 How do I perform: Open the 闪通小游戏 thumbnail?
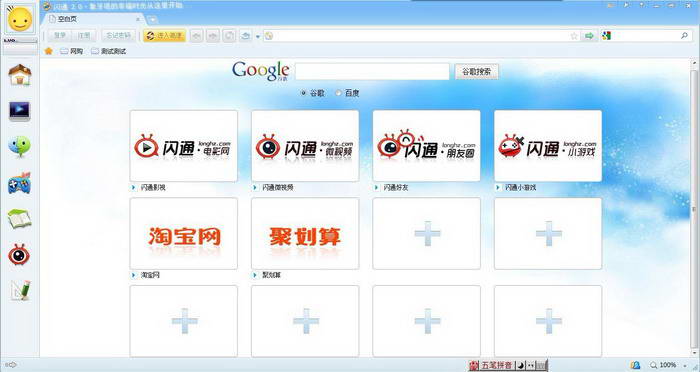click(548, 146)
